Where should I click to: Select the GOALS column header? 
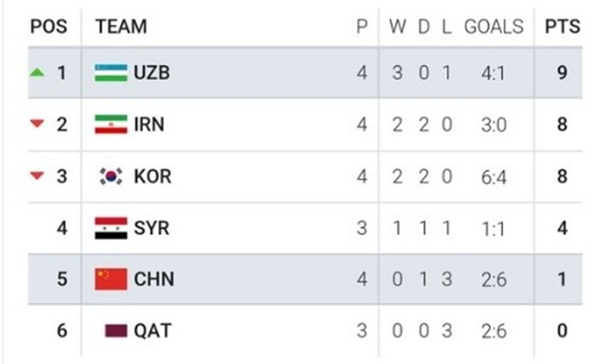coord(494,27)
